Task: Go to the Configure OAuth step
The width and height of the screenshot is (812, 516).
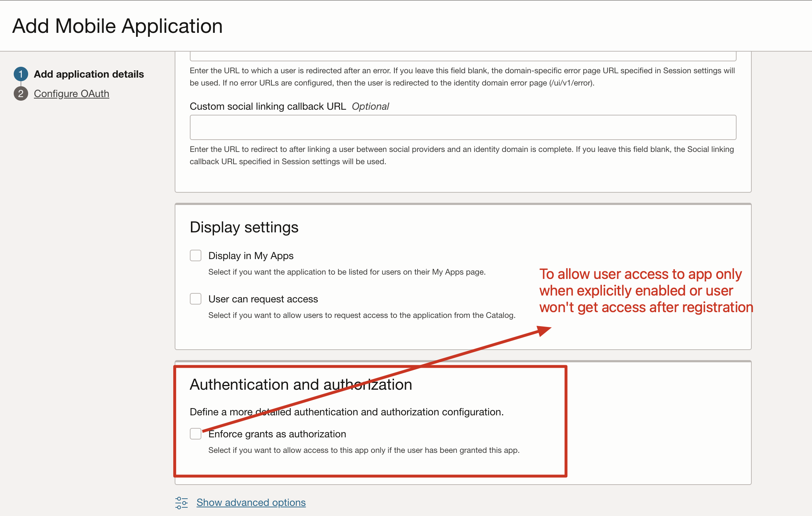Action: coord(71,93)
